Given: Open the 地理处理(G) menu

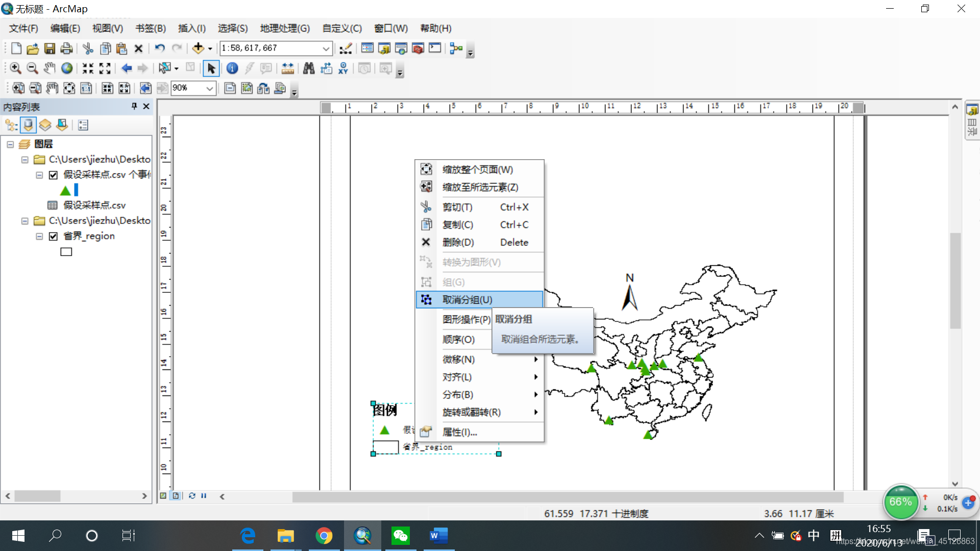Looking at the screenshot, I should click(284, 29).
